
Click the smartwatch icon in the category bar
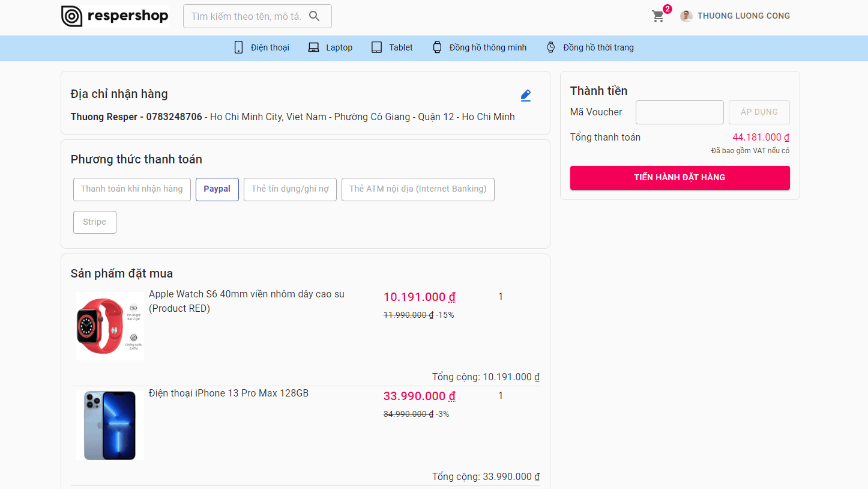[437, 47]
